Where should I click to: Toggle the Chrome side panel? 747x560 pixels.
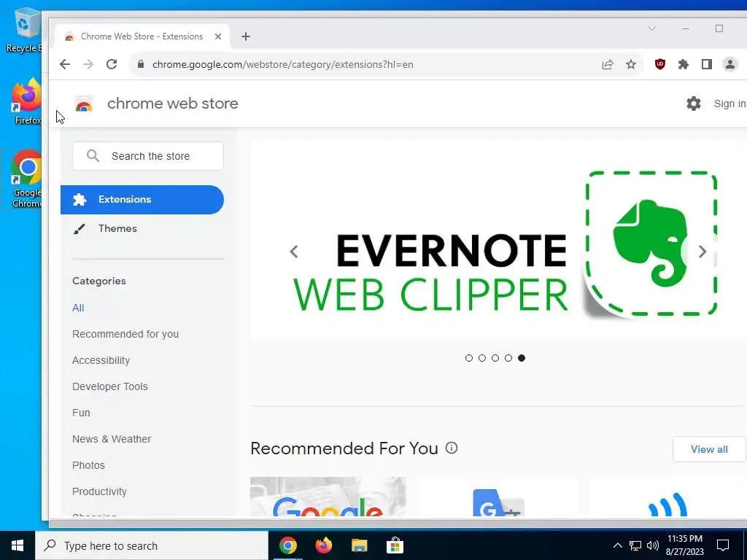(x=706, y=64)
